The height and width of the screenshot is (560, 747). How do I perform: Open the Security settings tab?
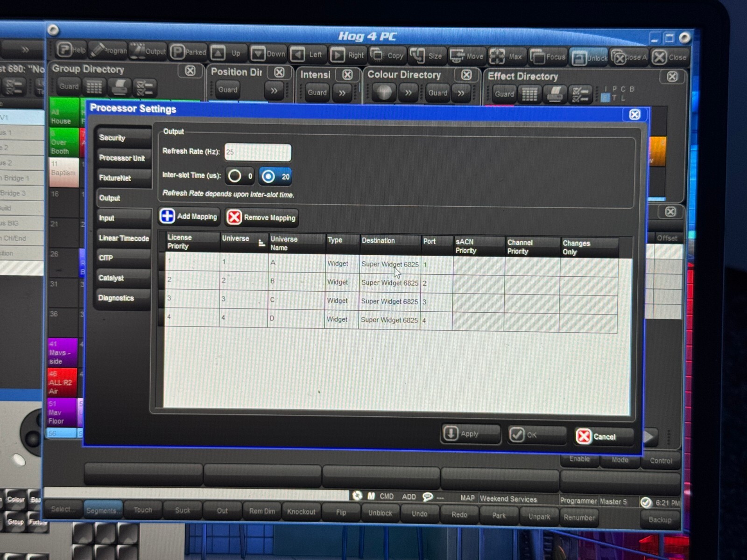coord(123,138)
